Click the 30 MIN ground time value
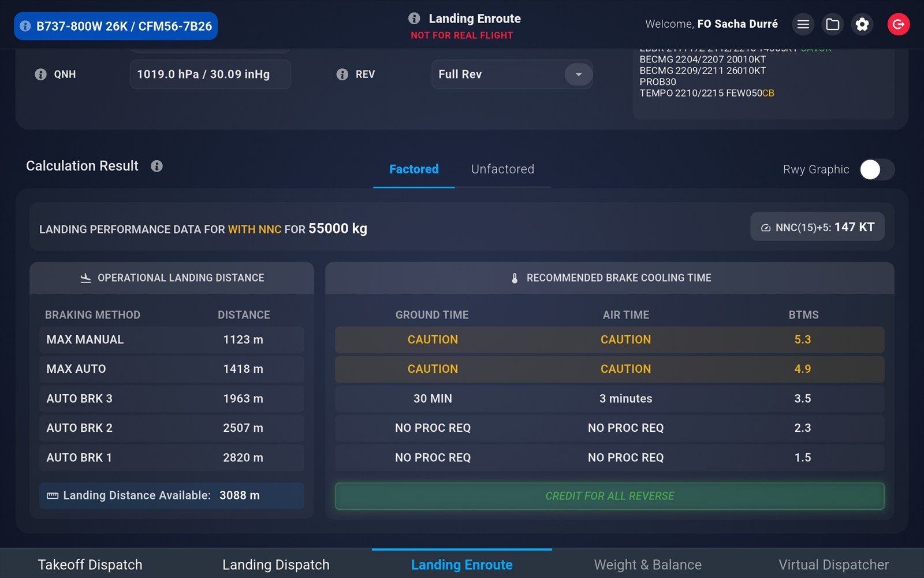The image size is (924, 578). pyautogui.click(x=433, y=399)
